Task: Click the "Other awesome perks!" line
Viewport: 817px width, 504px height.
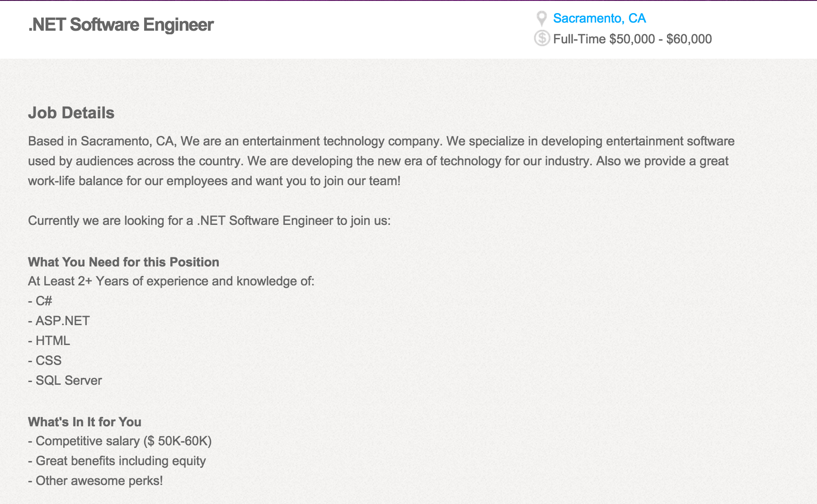Action: [x=99, y=481]
